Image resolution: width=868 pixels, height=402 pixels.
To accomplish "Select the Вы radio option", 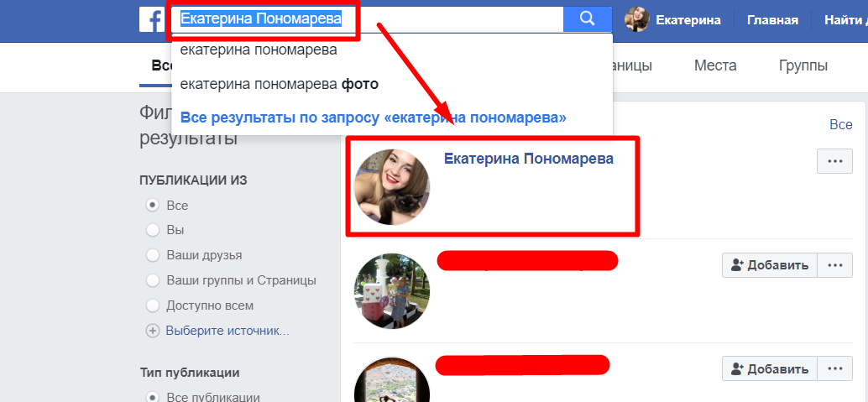I will coord(152,230).
